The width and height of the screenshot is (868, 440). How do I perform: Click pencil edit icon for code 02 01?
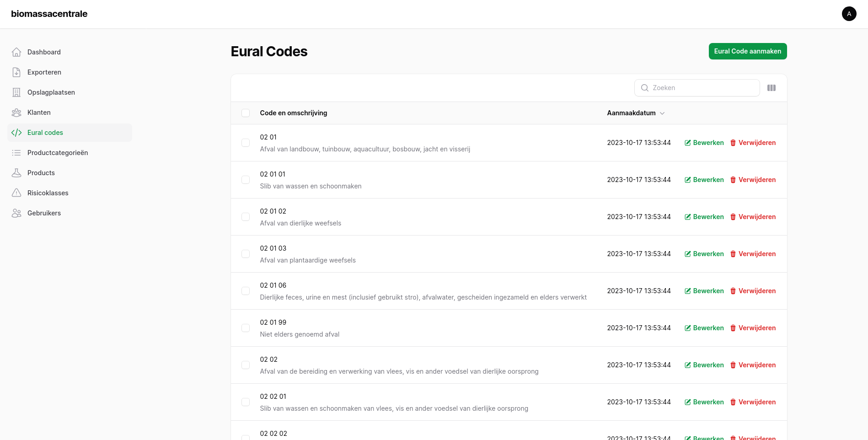coord(687,143)
